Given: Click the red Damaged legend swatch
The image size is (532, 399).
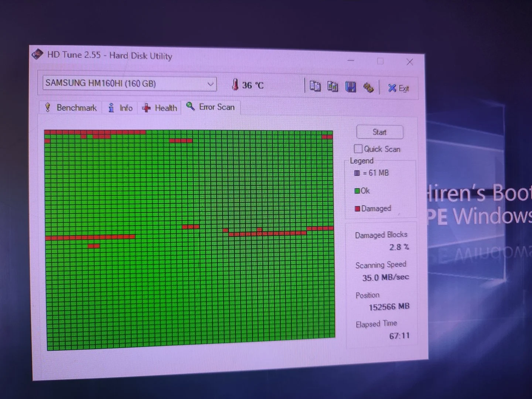Looking at the screenshot, I should (x=357, y=209).
